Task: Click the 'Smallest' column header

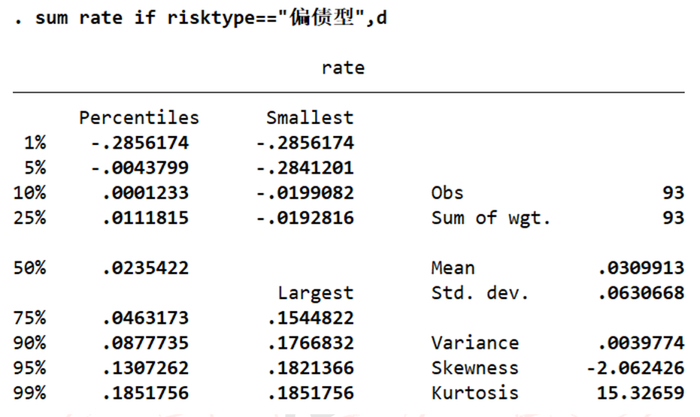Action: pyautogui.click(x=309, y=118)
